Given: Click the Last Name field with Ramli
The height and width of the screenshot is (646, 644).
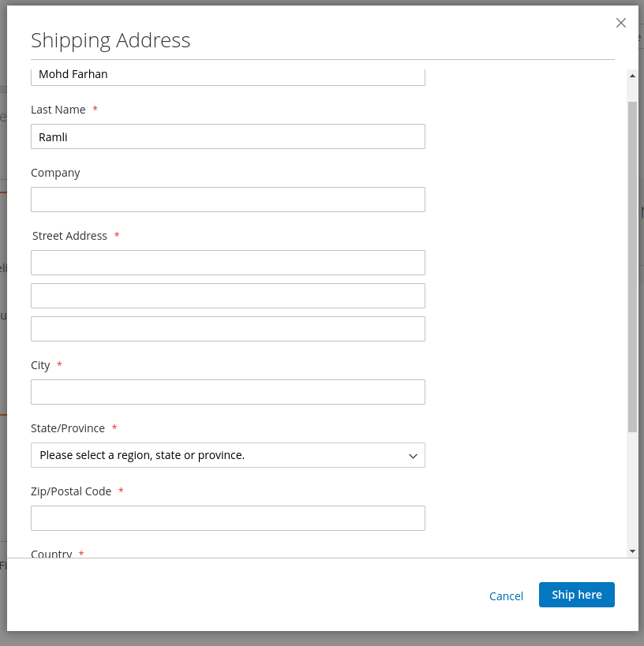Looking at the screenshot, I should click(227, 136).
